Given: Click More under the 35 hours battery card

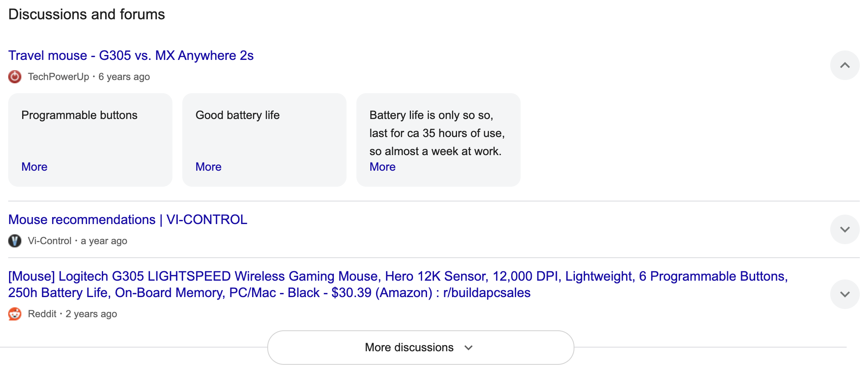Looking at the screenshot, I should (x=382, y=167).
